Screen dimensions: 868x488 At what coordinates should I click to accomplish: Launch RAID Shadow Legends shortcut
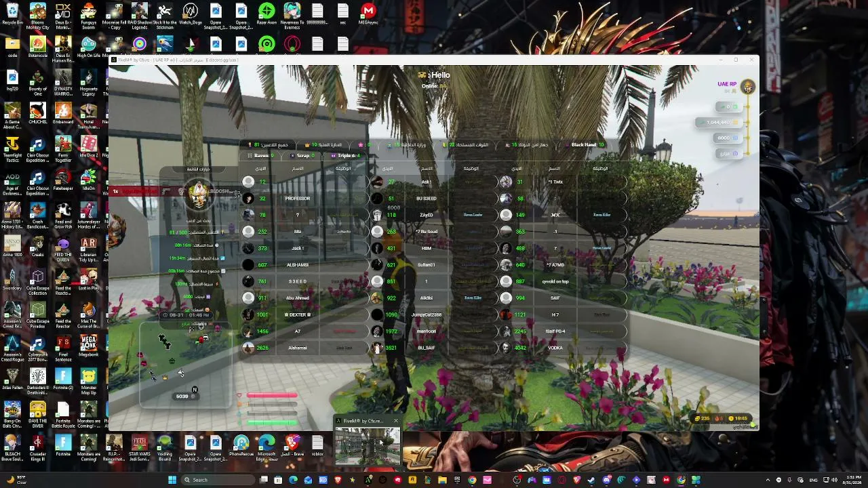(140, 16)
